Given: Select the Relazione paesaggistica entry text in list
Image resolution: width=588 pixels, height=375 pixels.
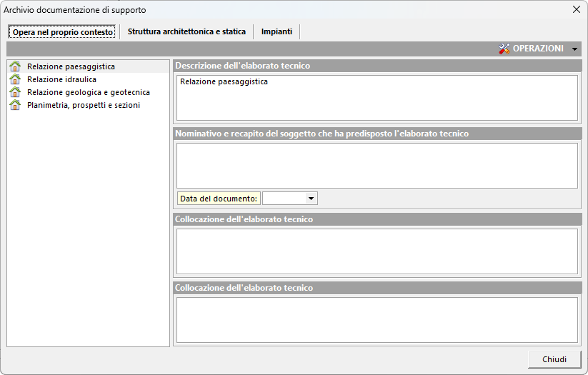Looking at the screenshot, I should tap(71, 66).
